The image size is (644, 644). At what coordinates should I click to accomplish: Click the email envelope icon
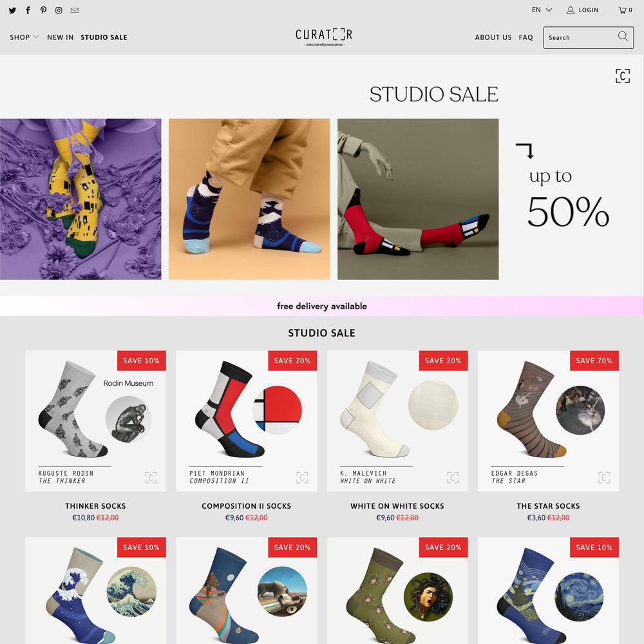coord(74,10)
